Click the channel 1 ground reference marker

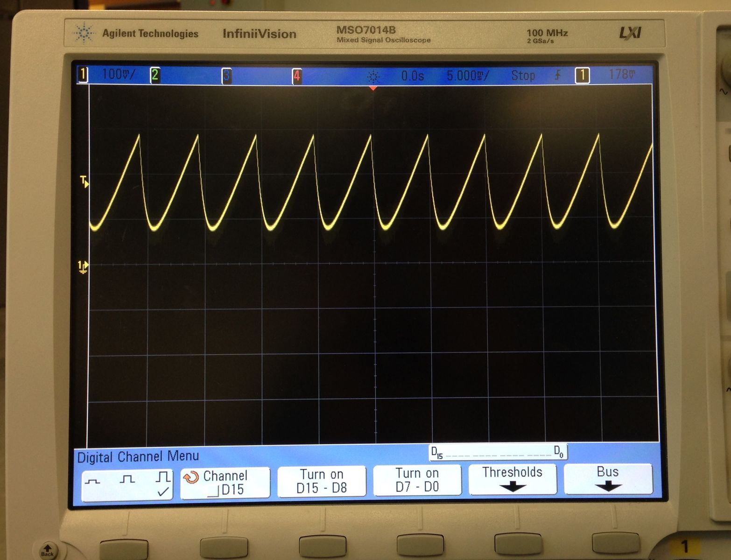[x=83, y=266]
